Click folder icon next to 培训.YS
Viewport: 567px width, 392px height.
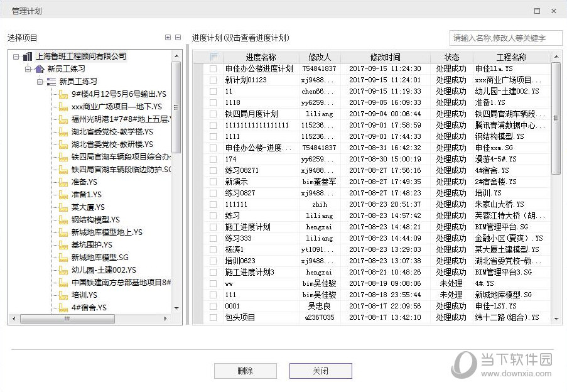[63, 295]
